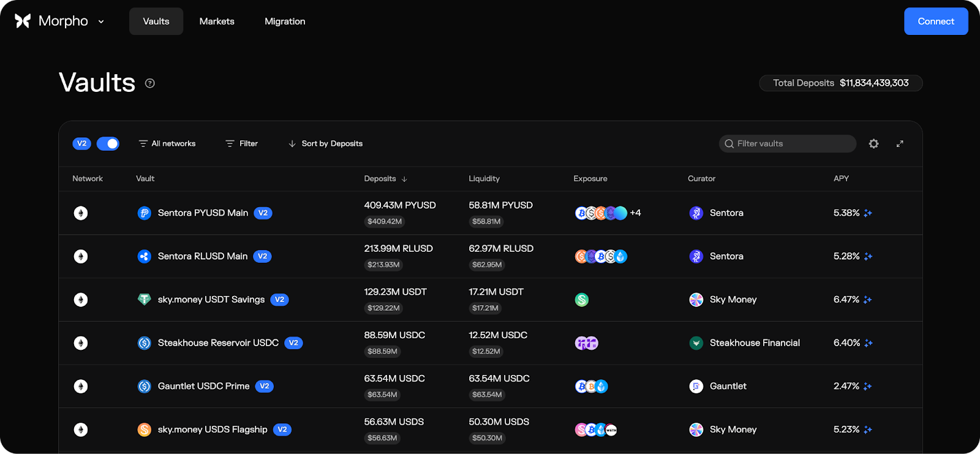Click USDS icon for sky.money Flagship
Image resolution: width=980 pixels, height=454 pixels.
pyautogui.click(x=145, y=430)
